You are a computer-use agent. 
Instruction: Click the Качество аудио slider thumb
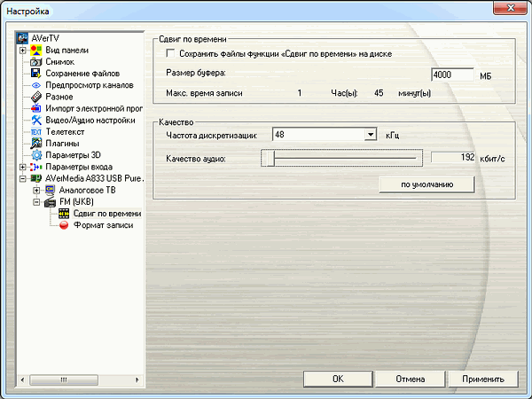(270, 158)
